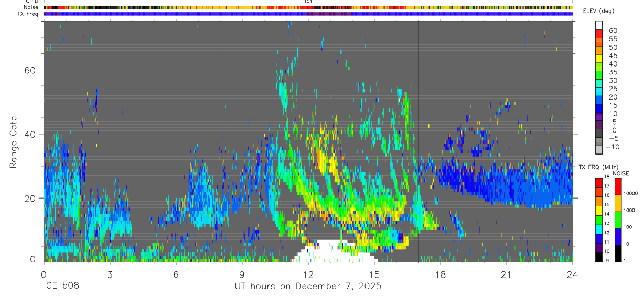
Task: Click the multicolored Noise strip above the plot
Action: (x=308, y=7)
